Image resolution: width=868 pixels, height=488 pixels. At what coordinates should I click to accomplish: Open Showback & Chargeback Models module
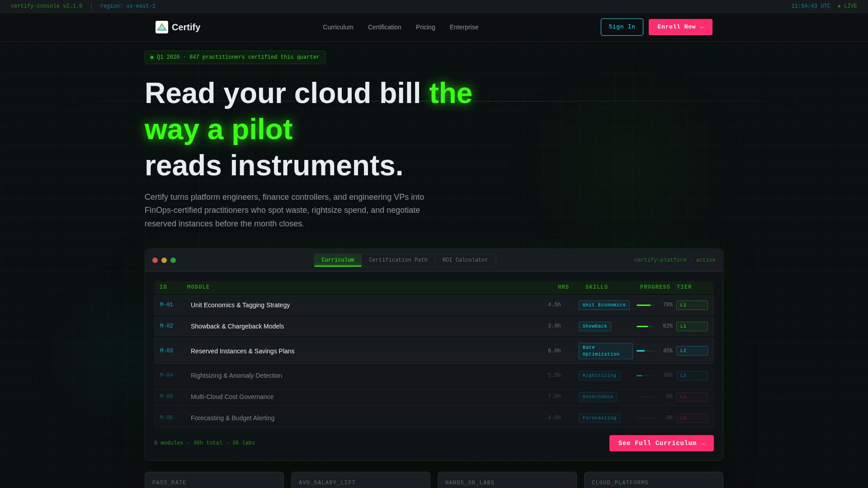(x=237, y=327)
